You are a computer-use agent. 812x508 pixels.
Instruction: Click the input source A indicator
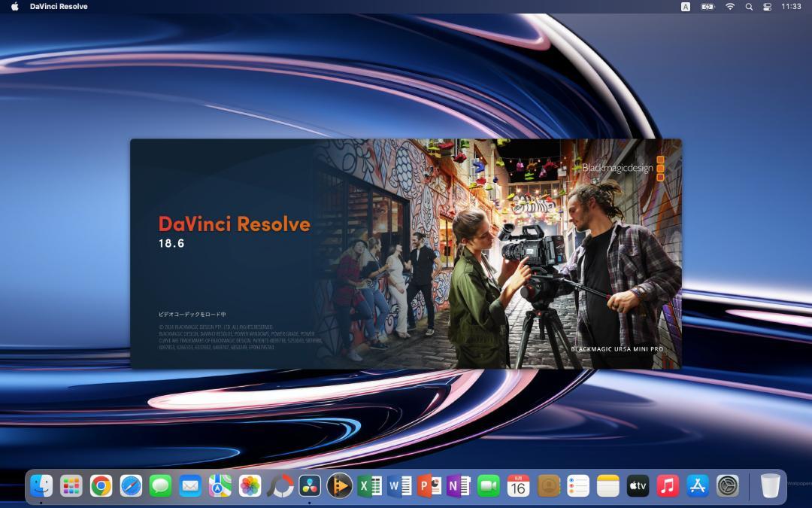pos(685,7)
